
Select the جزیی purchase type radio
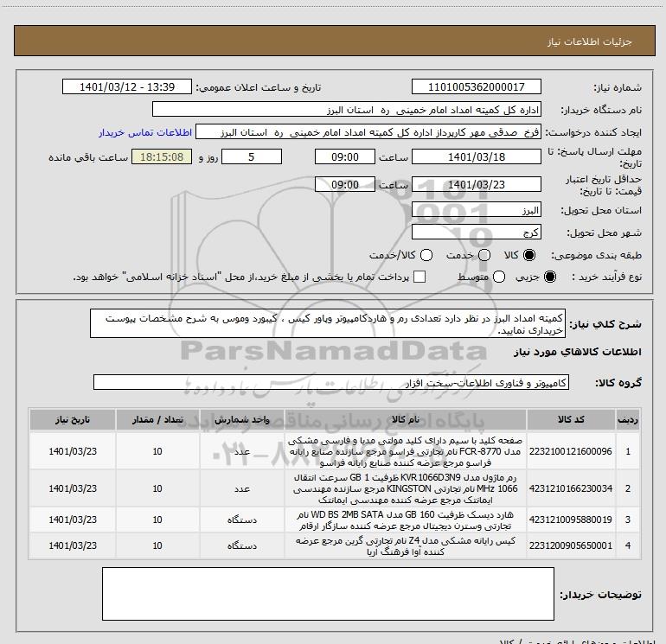[549, 277]
